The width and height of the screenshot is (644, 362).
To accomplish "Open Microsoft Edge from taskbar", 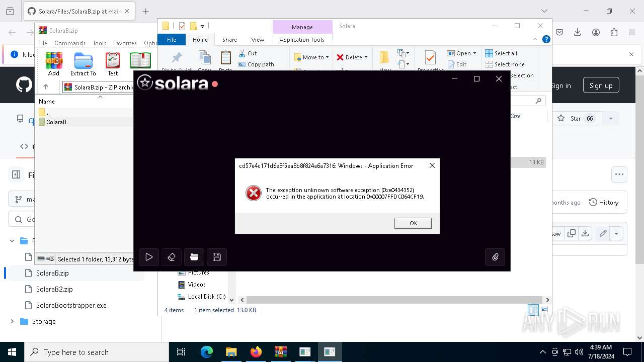I will [207, 352].
